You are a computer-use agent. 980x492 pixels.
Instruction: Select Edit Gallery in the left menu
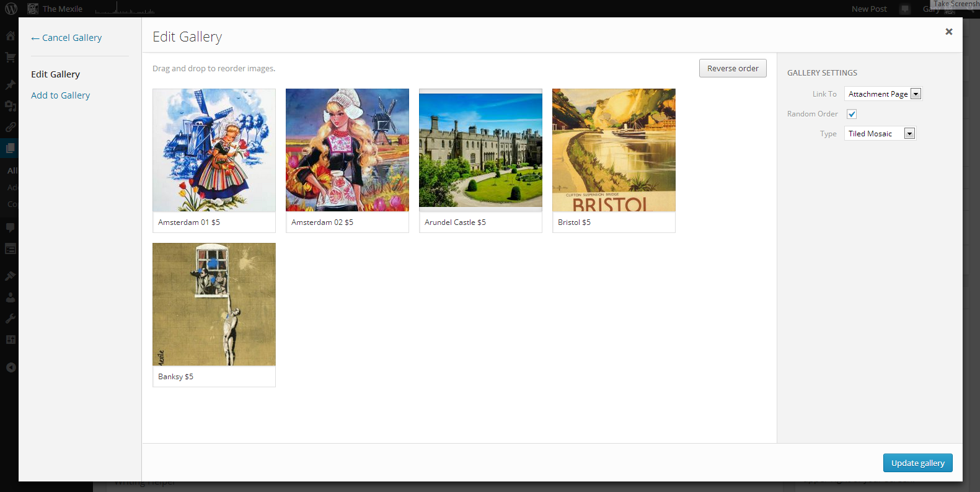tap(56, 74)
